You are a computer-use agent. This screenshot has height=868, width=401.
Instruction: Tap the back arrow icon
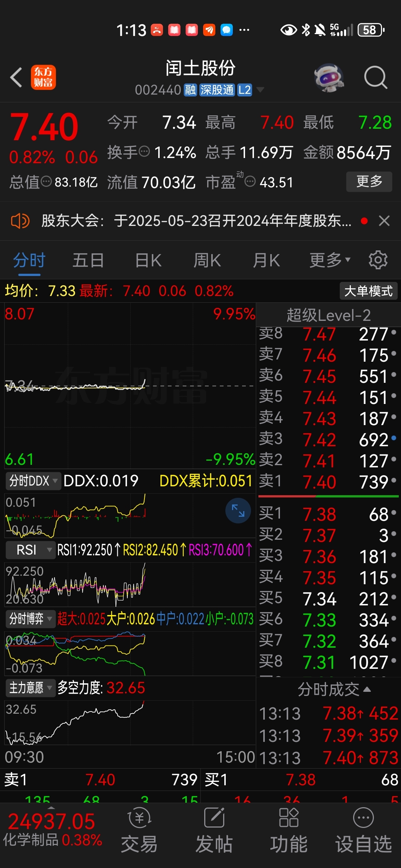(x=16, y=78)
